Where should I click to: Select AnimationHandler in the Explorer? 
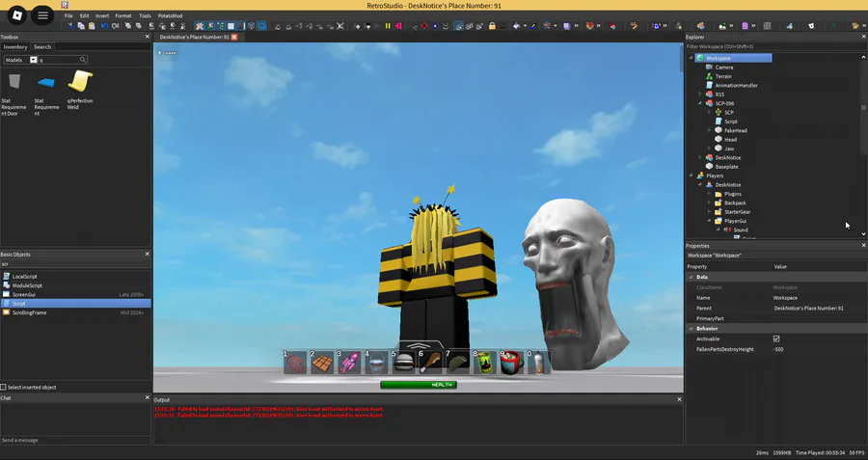[x=736, y=85]
